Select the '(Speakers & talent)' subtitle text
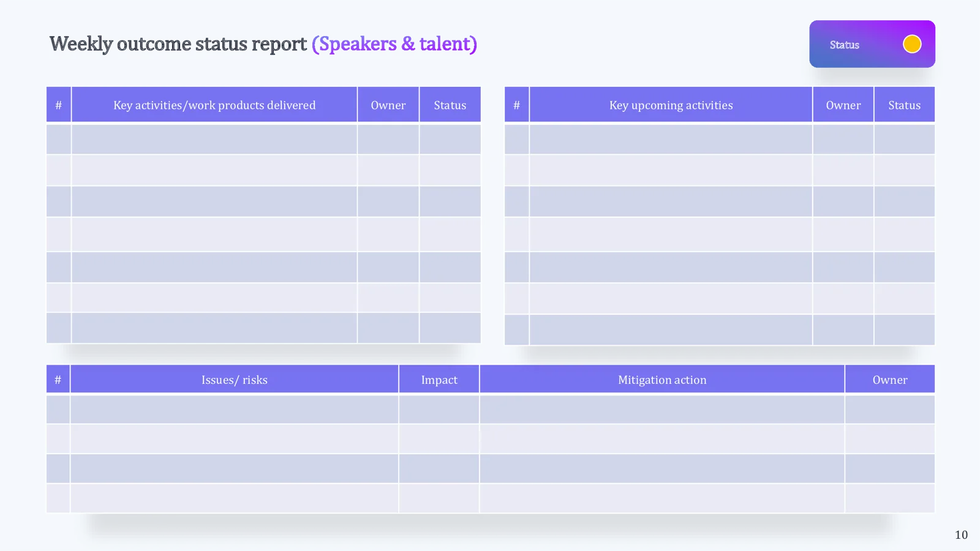Image resolution: width=980 pixels, height=551 pixels. (x=394, y=43)
